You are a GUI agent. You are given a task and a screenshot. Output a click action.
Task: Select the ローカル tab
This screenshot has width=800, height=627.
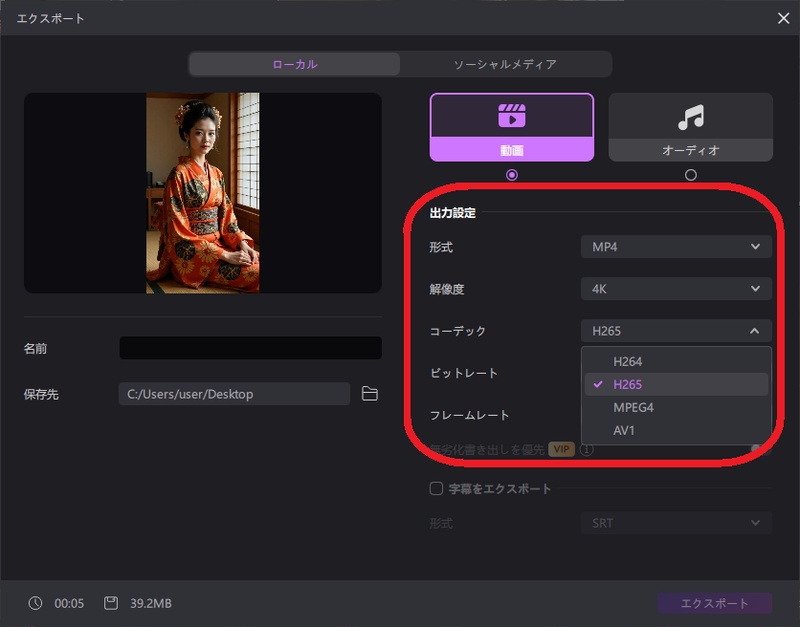click(294, 63)
